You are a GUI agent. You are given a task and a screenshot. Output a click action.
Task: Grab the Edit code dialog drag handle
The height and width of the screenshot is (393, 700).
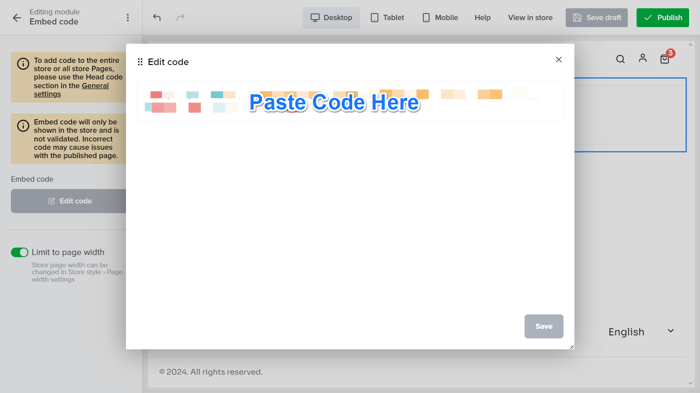(x=140, y=62)
